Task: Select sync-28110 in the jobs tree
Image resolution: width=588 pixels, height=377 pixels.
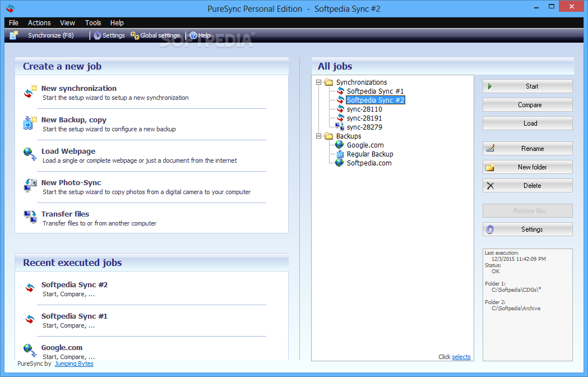Action: tap(364, 109)
